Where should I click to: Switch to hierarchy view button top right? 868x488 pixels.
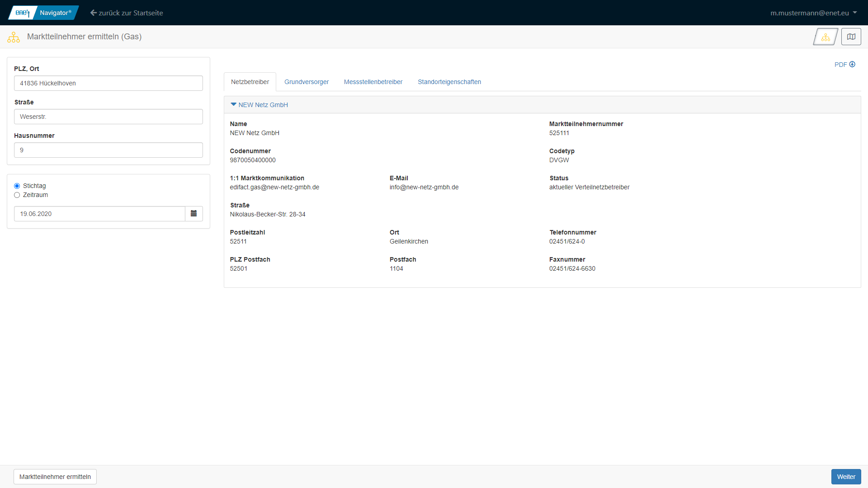tap(826, 37)
